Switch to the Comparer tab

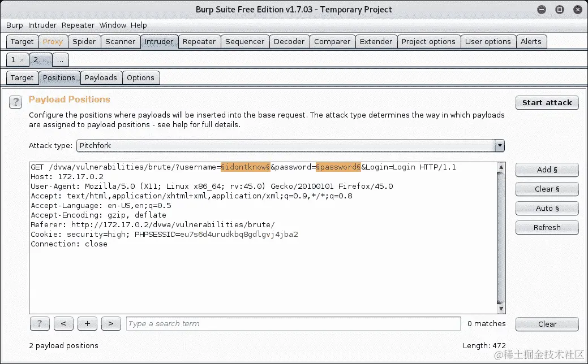[332, 42]
